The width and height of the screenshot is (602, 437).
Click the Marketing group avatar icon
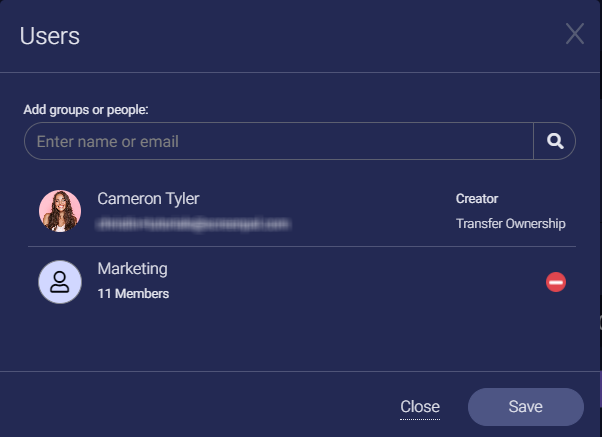pyautogui.click(x=60, y=282)
